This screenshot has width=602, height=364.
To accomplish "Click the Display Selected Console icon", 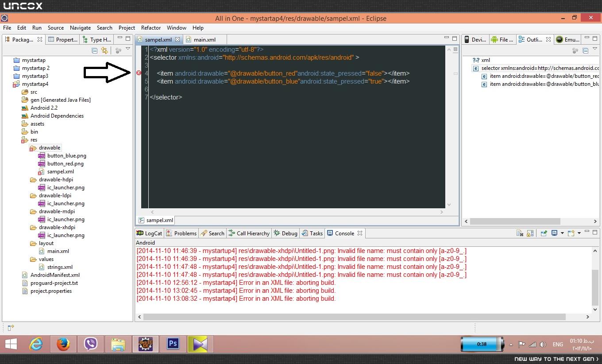I will point(554,233).
